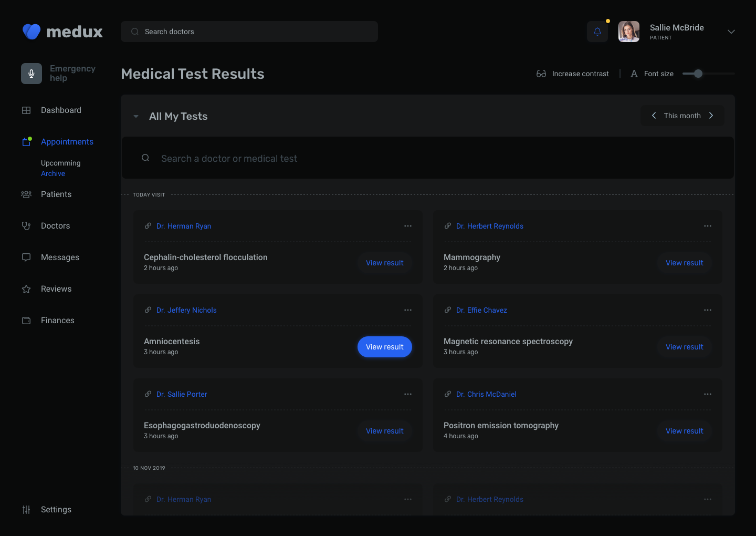
Task: Click the medux heart logo
Action: [x=31, y=32]
